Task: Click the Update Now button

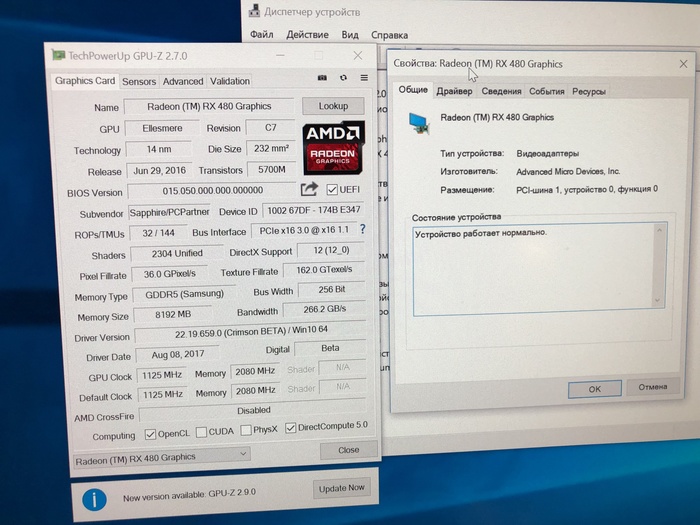Action: (342, 488)
